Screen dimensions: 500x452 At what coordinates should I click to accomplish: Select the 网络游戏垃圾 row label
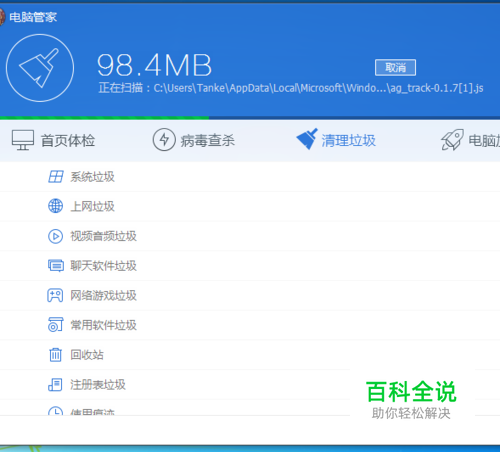(x=103, y=295)
